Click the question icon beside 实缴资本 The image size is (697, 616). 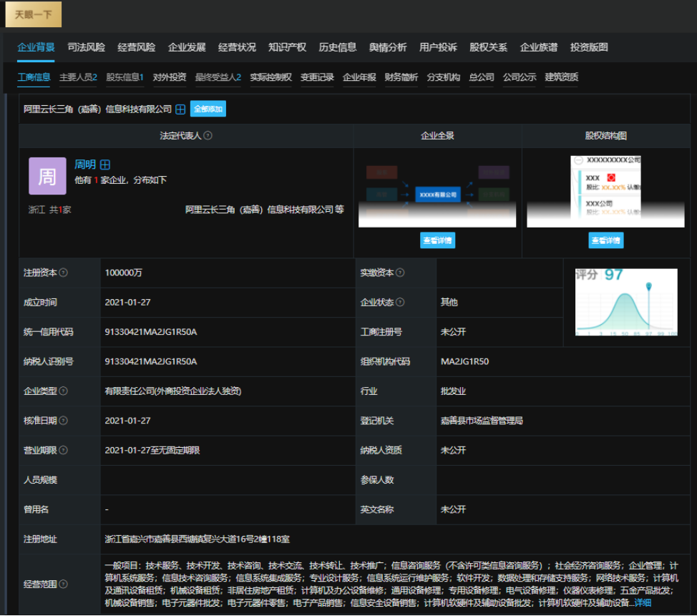(x=400, y=273)
